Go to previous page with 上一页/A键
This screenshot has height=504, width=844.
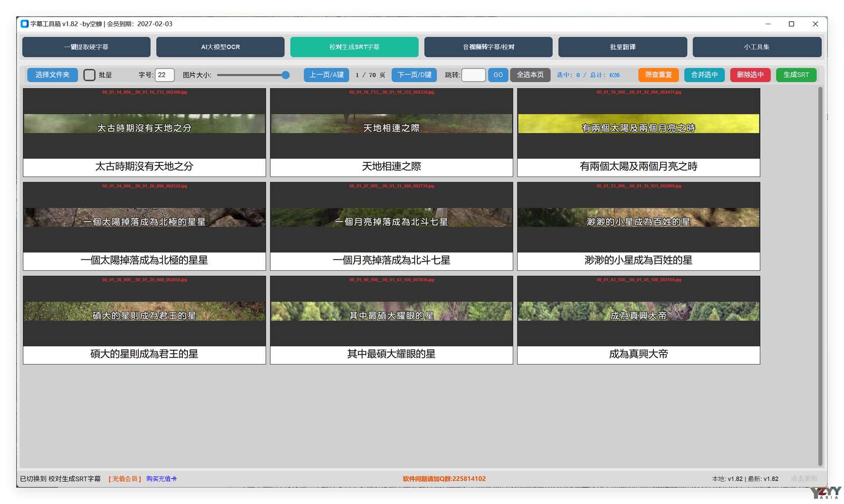click(x=326, y=75)
